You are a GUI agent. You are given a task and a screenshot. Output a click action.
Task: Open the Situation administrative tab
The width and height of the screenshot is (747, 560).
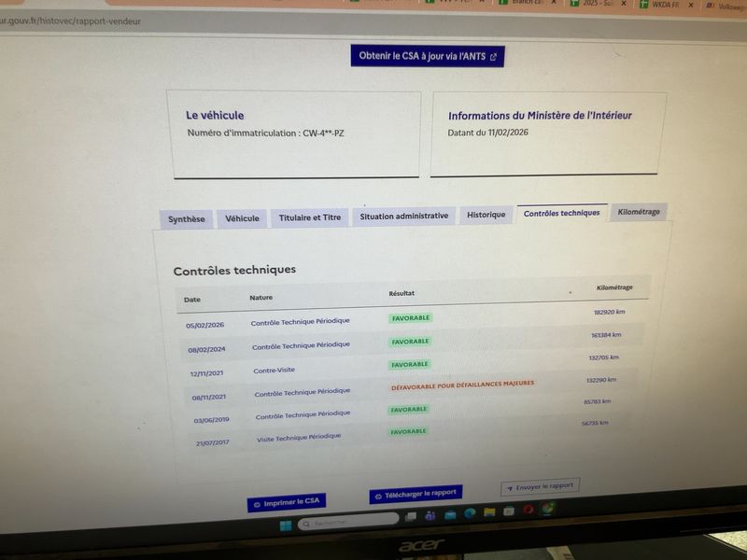click(x=404, y=217)
